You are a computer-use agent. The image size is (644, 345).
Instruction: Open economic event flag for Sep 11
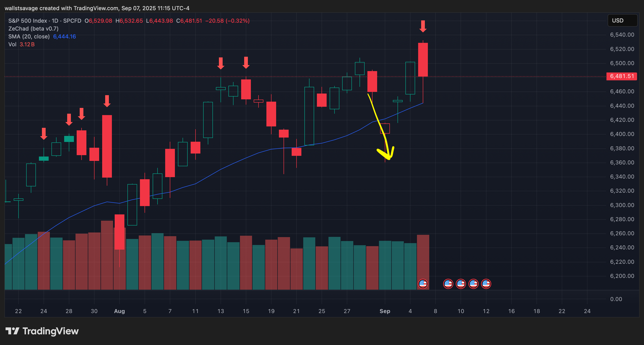[x=474, y=284]
